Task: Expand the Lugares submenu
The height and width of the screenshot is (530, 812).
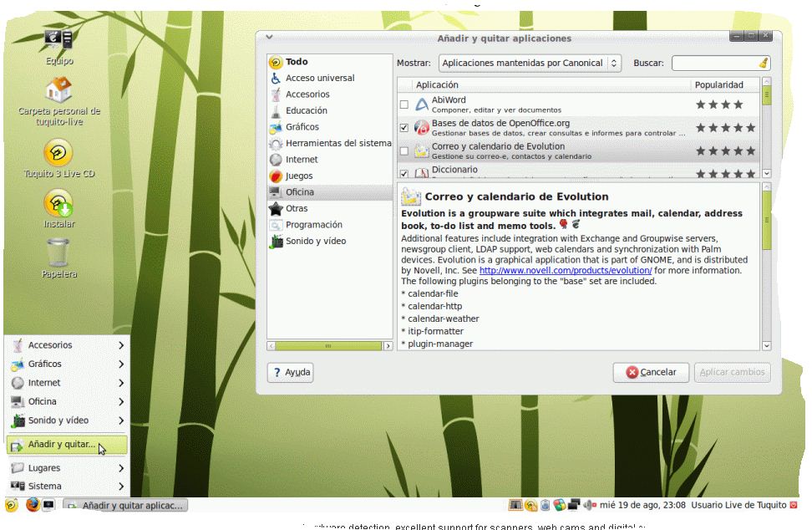Action: 67,468
